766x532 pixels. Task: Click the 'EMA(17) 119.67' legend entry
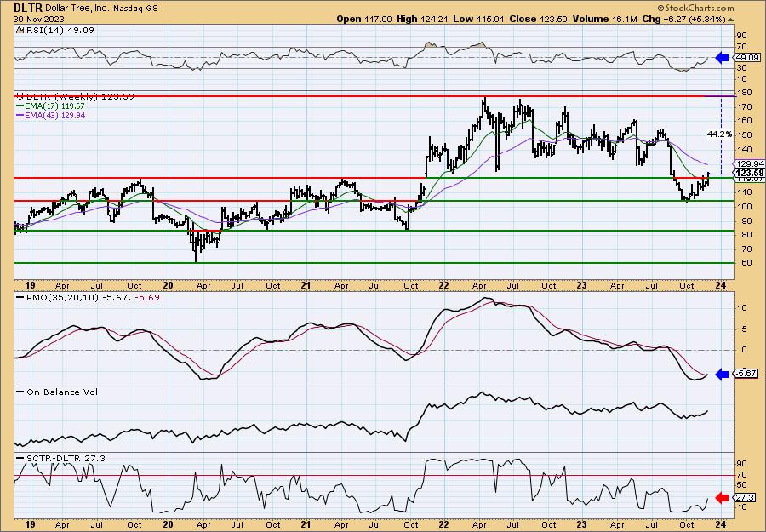50,106
